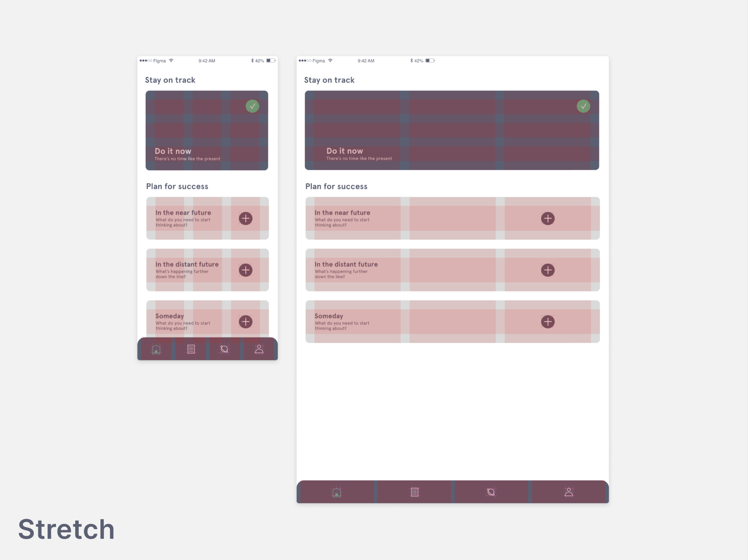Tap the + icon for 'Someday' section

pyautogui.click(x=246, y=321)
